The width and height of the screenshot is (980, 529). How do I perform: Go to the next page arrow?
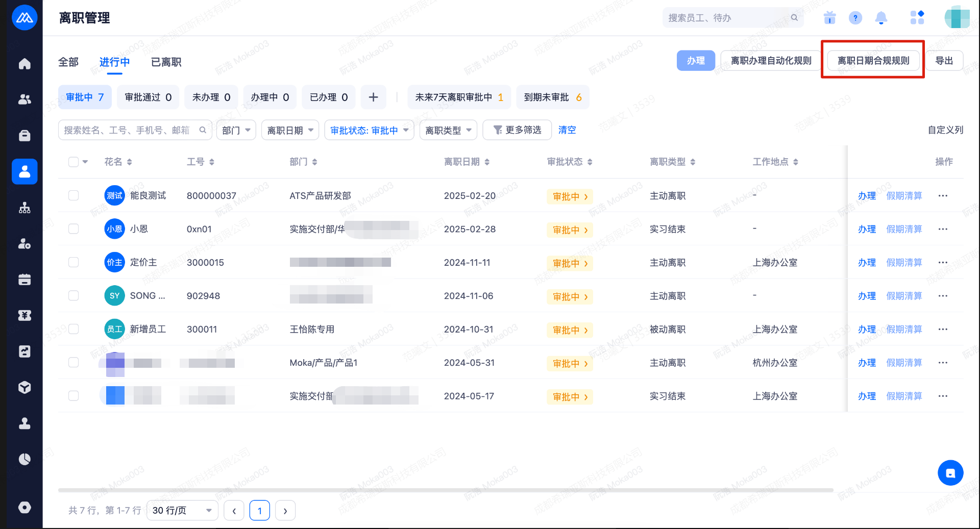coord(285,511)
